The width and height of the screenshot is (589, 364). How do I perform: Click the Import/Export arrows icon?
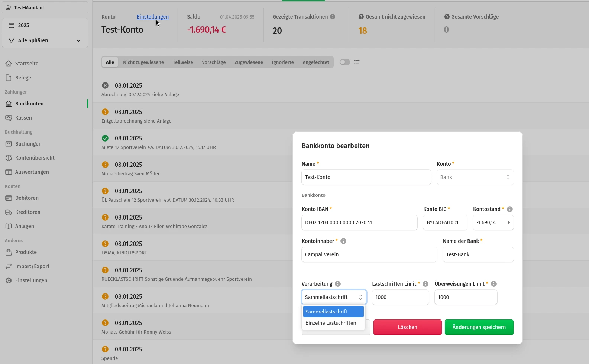[x=9, y=266]
